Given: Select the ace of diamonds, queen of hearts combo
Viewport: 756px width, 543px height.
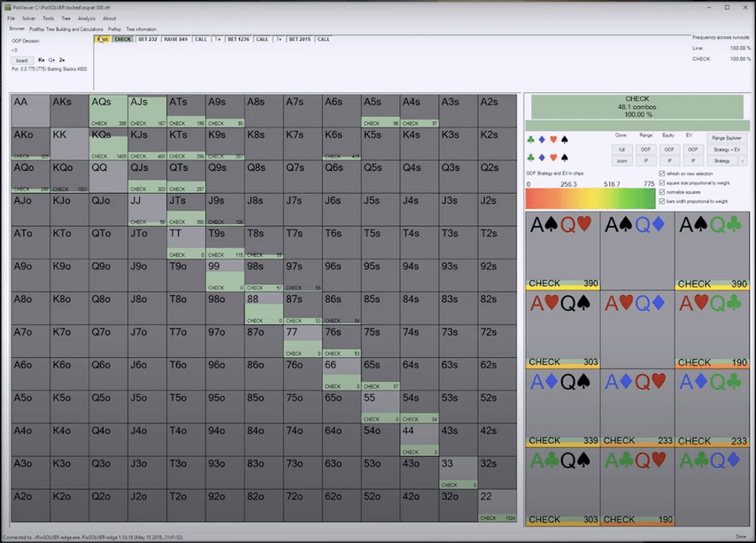Looking at the screenshot, I should (x=637, y=408).
